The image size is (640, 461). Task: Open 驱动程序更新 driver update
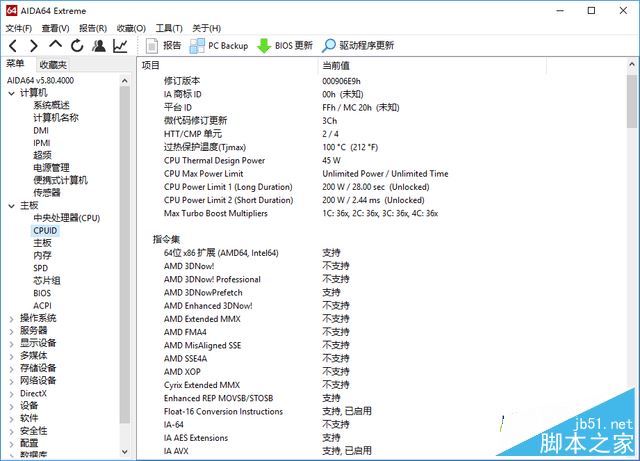point(358,45)
